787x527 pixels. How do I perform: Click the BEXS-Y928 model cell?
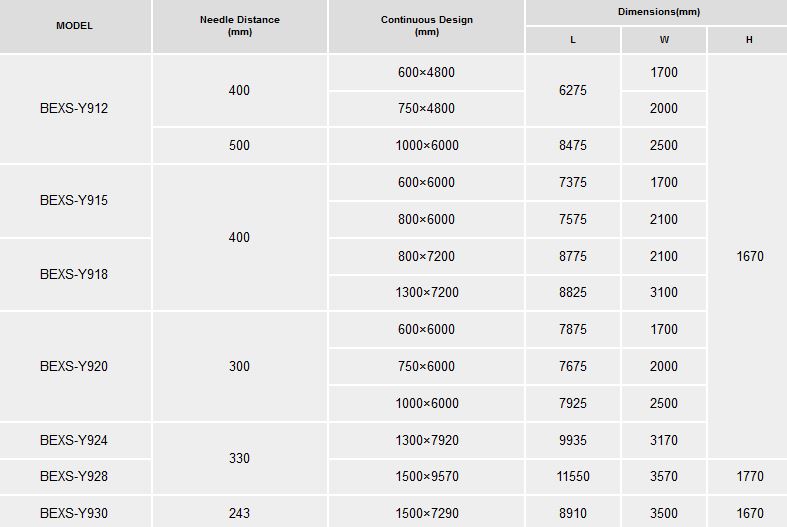tap(75, 476)
